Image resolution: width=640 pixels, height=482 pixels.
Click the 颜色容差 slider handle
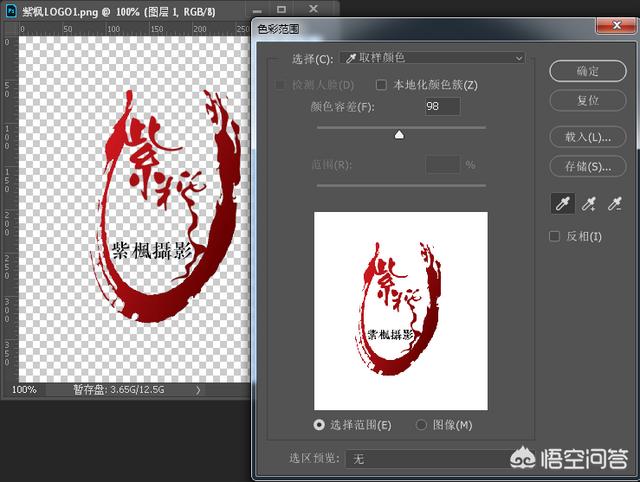point(399,135)
